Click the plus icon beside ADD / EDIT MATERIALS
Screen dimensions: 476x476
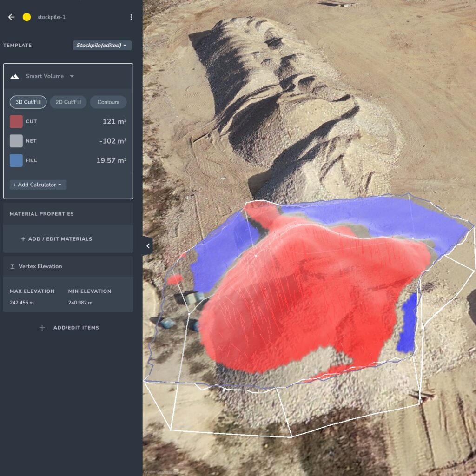(22, 239)
